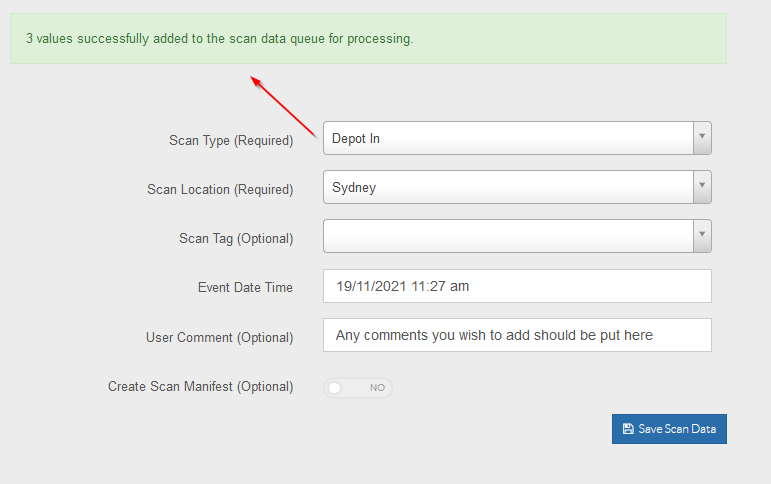The image size is (771, 484).
Task: Click the red arrow annotation
Action: coord(284,107)
